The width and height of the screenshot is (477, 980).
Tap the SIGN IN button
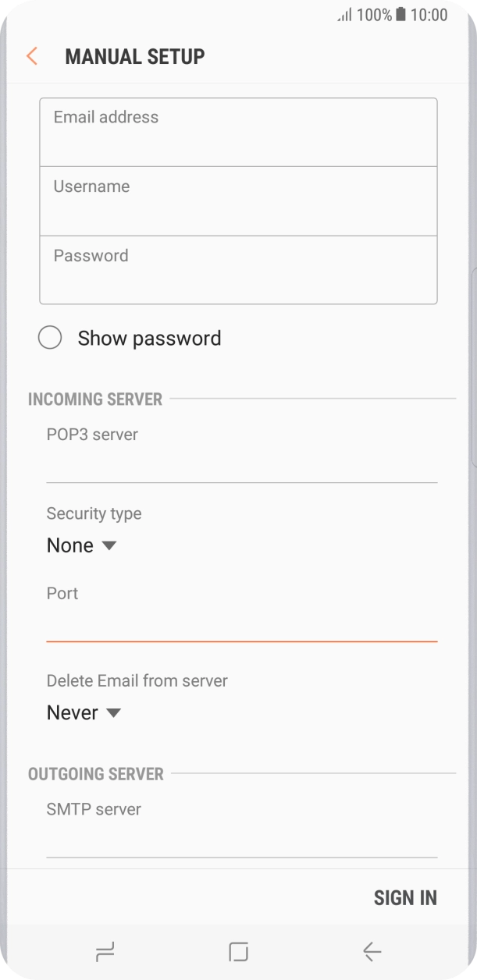coord(405,897)
